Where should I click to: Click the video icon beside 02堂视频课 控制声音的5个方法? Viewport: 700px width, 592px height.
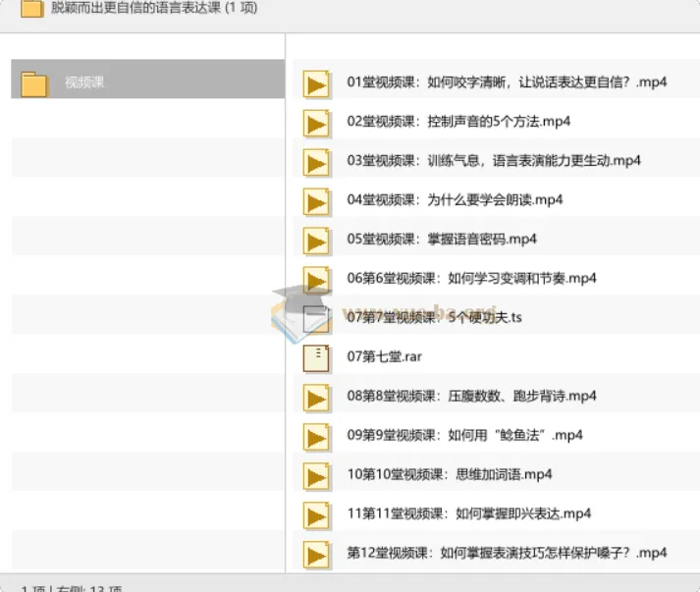click(316, 124)
